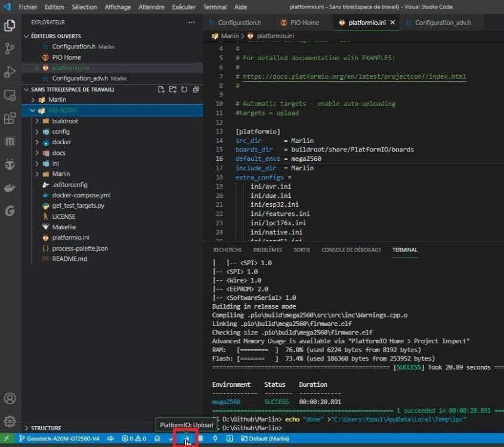Collapse the ÉDITEURS OUVERTS section
The height and width of the screenshot is (447, 504).
pos(55,36)
